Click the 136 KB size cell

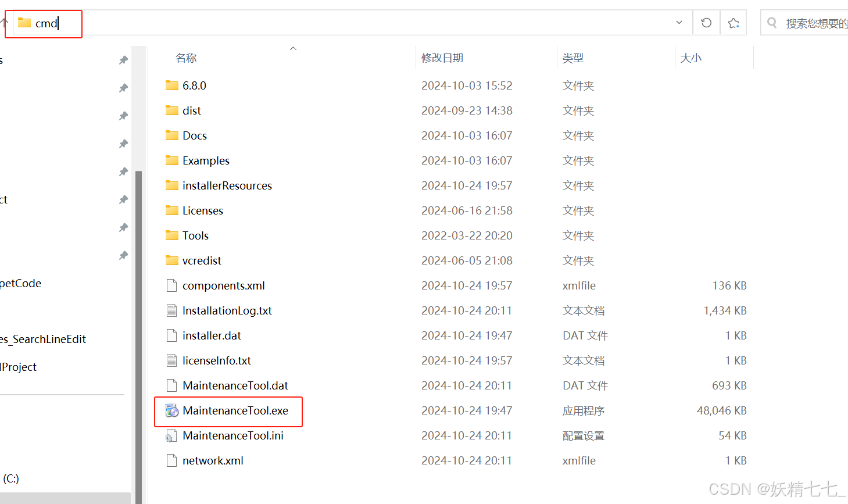(729, 285)
